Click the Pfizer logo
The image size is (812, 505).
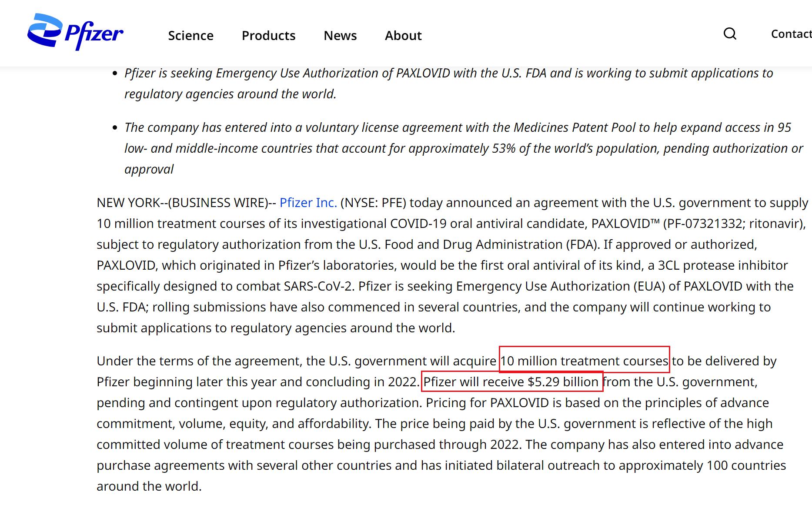click(75, 32)
